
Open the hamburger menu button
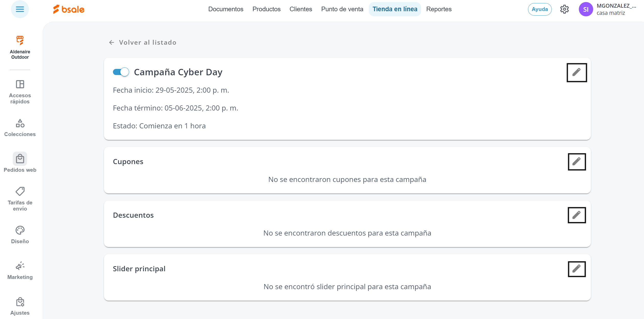coord(20,9)
